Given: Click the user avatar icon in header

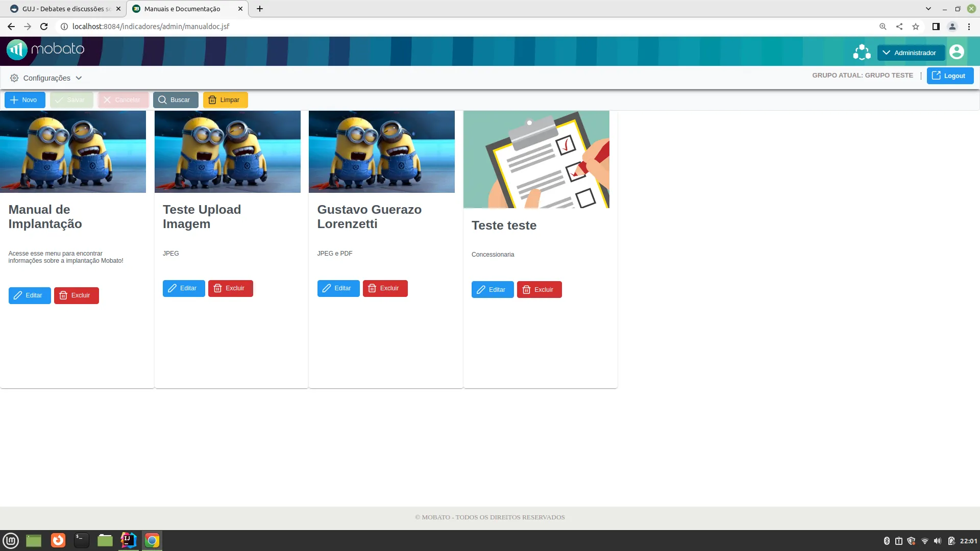Looking at the screenshot, I should click(957, 52).
